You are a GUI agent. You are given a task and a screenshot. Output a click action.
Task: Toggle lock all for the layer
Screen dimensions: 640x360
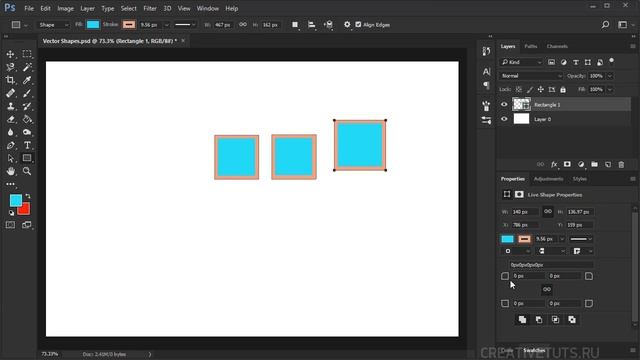pyautogui.click(x=563, y=89)
